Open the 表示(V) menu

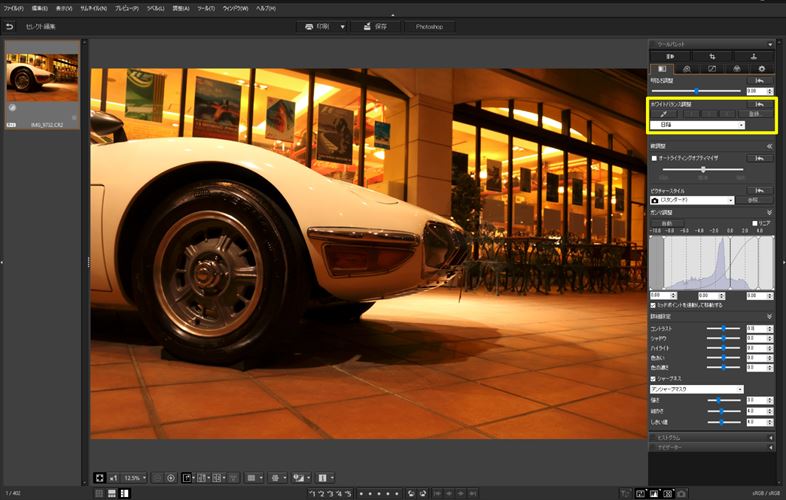coord(64,9)
